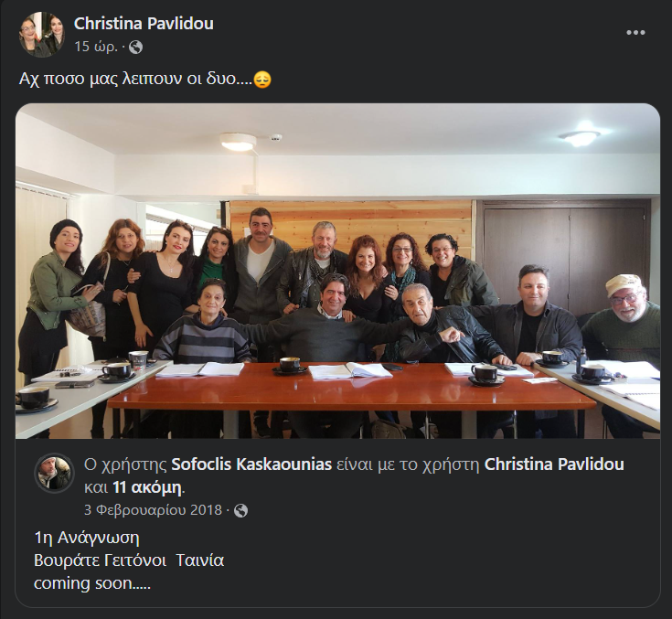Click Christina Pavlidou's tagged name in shared post
Viewport: 672px width, 619px height.
554,464
